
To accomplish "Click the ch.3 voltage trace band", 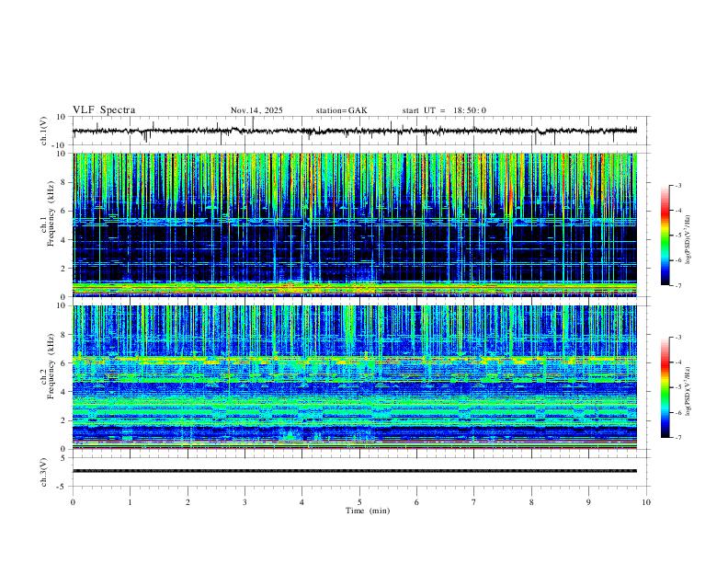I will click(x=355, y=471).
